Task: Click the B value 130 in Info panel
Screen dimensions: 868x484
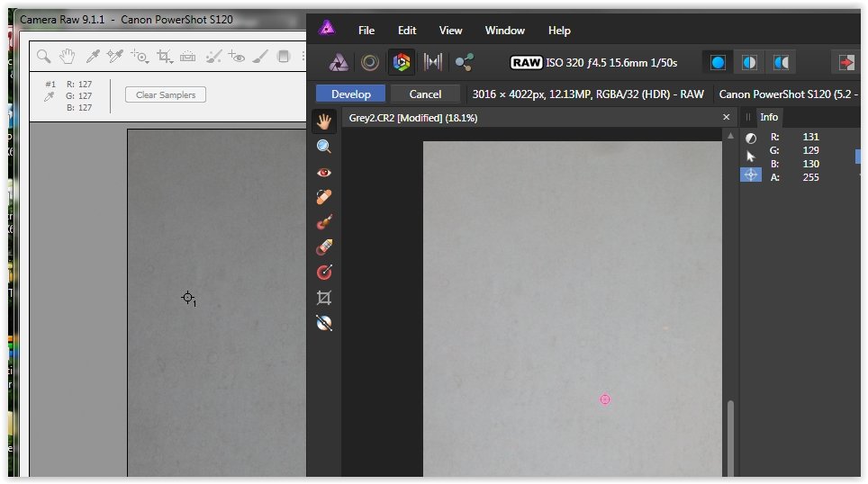Action: (811, 164)
